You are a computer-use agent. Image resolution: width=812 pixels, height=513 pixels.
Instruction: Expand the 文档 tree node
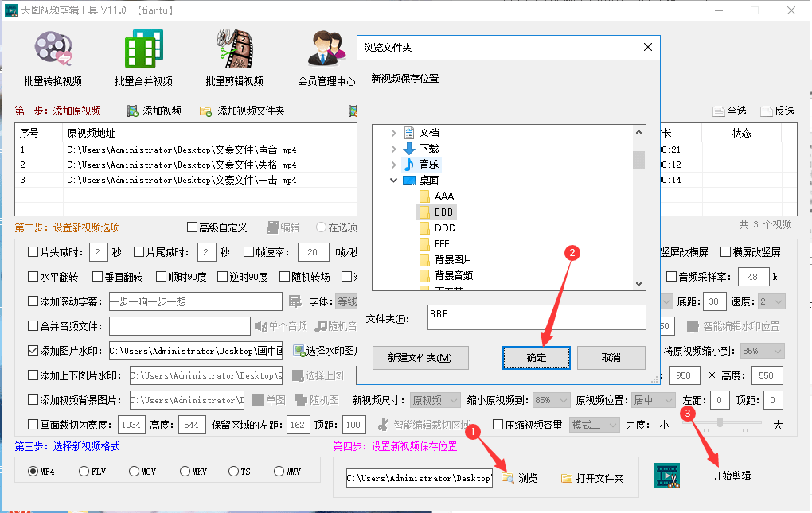click(393, 134)
